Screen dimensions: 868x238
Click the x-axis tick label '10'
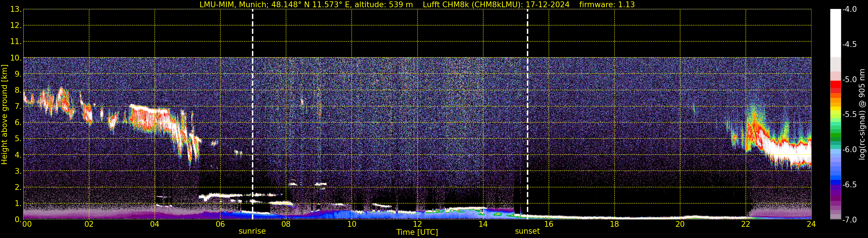coord(352,224)
